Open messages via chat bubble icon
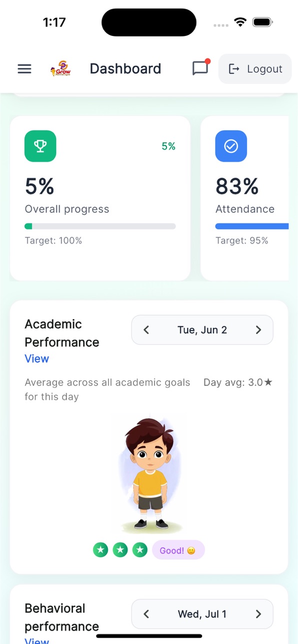 [200, 68]
